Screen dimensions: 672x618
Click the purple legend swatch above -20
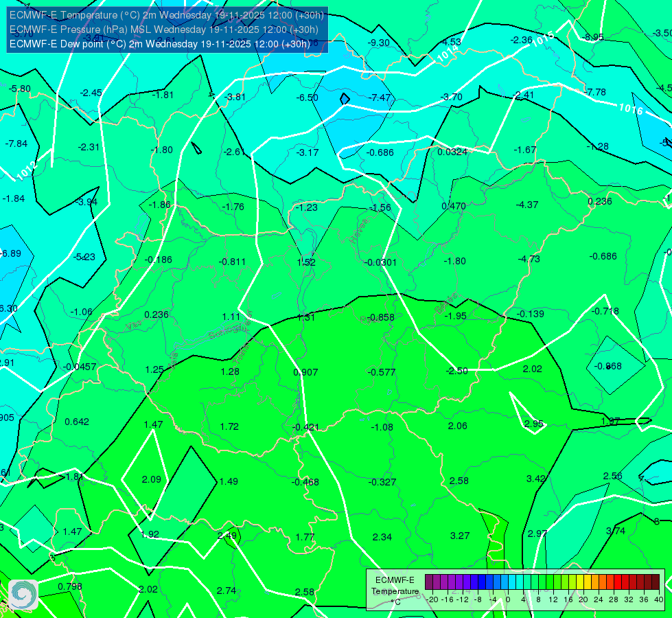429,582
